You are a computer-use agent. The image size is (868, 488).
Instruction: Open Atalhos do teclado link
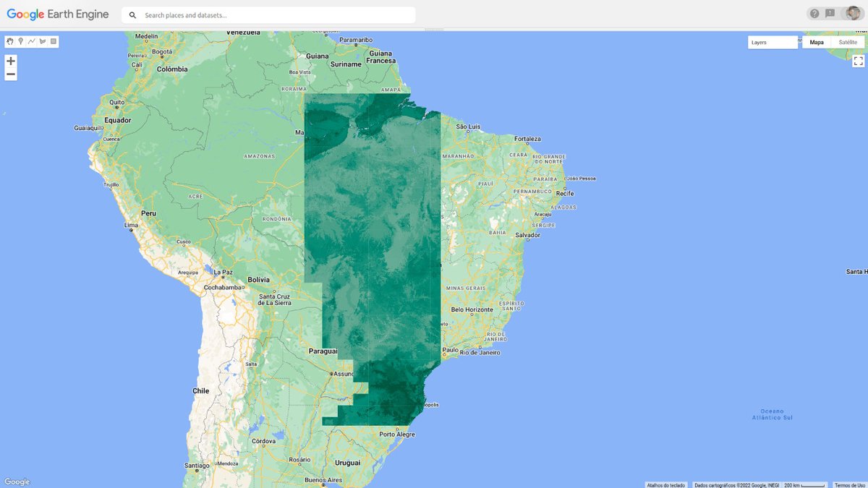pos(665,485)
